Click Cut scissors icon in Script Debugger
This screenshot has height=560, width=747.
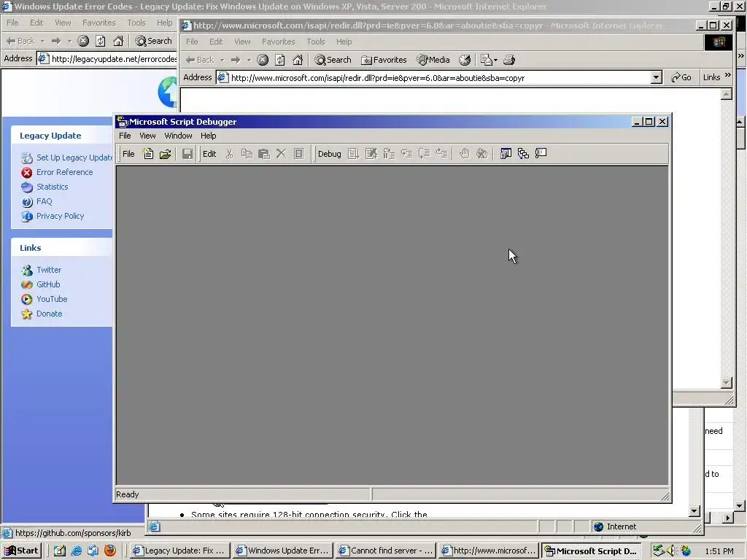(x=229, y=154)
